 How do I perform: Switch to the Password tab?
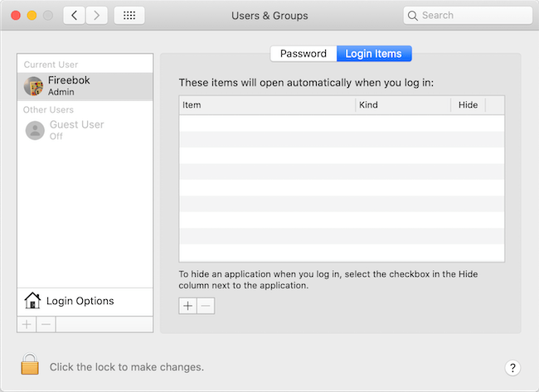click(x=303, y=54)
